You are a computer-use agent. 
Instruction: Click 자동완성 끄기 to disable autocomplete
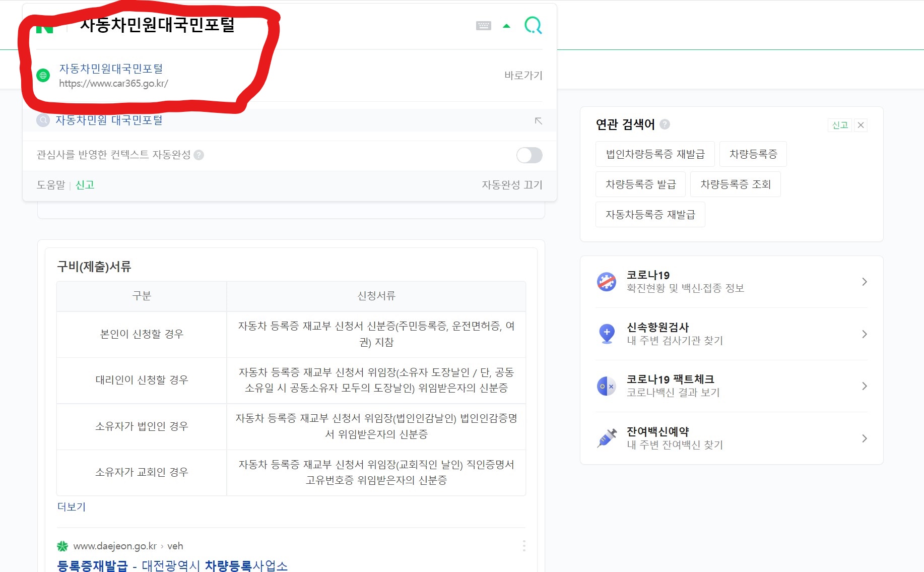(x=512, y=185)
